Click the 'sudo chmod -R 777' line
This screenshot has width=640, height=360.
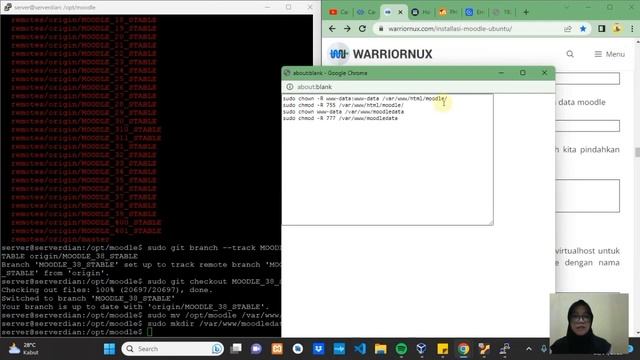point(340,118)
